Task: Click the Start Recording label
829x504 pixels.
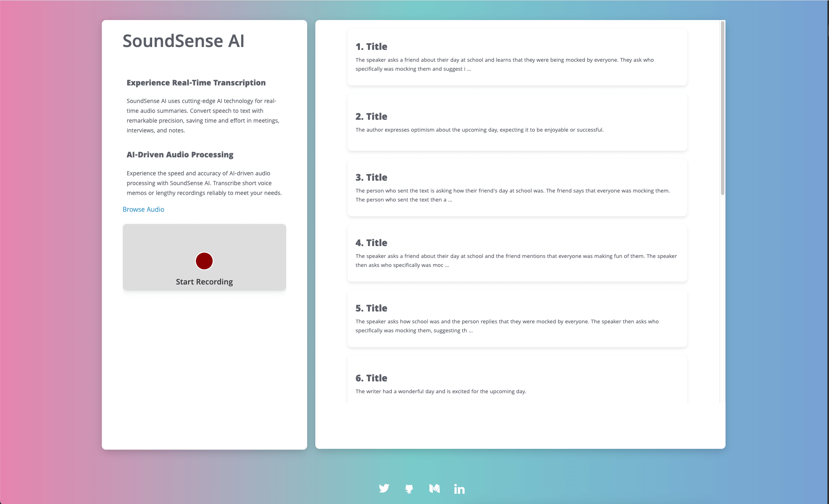Action: [x=204, y=282]
